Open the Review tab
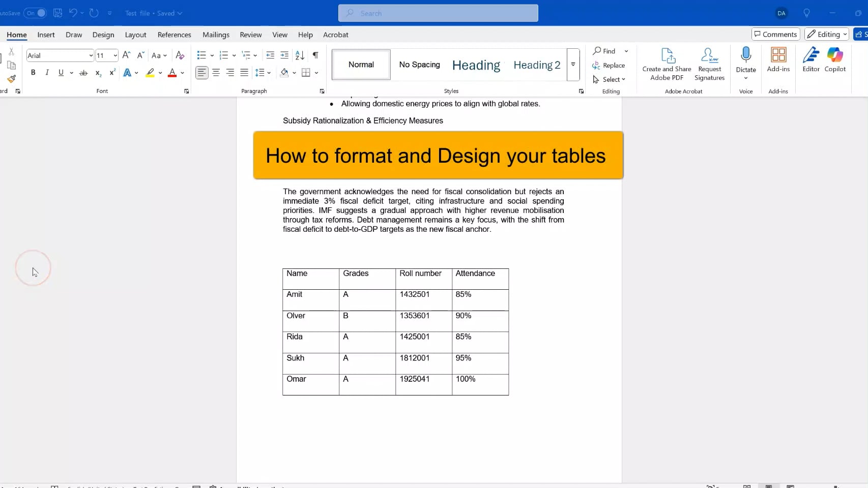The width and height of the screenshot is (868, 488). pos(250,35)
